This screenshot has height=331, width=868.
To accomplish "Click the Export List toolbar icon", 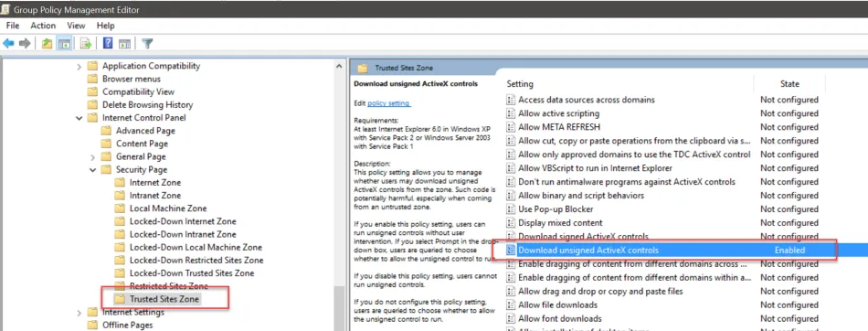I will coord(86,43).
